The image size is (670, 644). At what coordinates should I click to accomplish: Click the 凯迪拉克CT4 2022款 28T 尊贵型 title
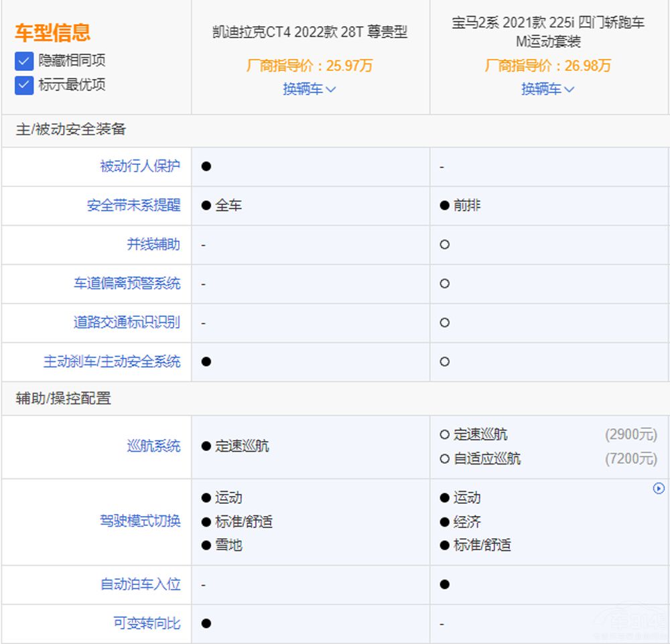pyautogui.click(x=310, y=32)
